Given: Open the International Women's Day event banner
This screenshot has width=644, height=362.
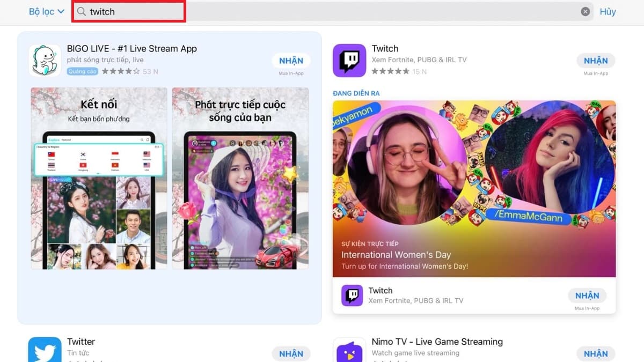Looking at the screenshot, I should [x=474, y=189].
